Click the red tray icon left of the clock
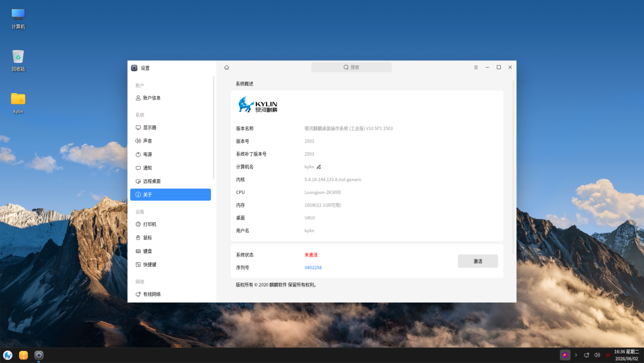 click(x=608, y=355)
